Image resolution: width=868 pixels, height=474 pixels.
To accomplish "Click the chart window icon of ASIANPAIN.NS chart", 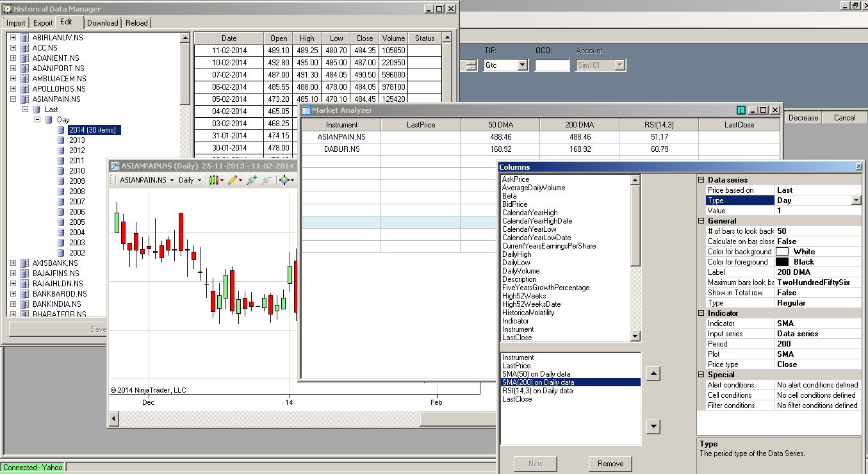I will pyautogui.click(x=115, y=165).
